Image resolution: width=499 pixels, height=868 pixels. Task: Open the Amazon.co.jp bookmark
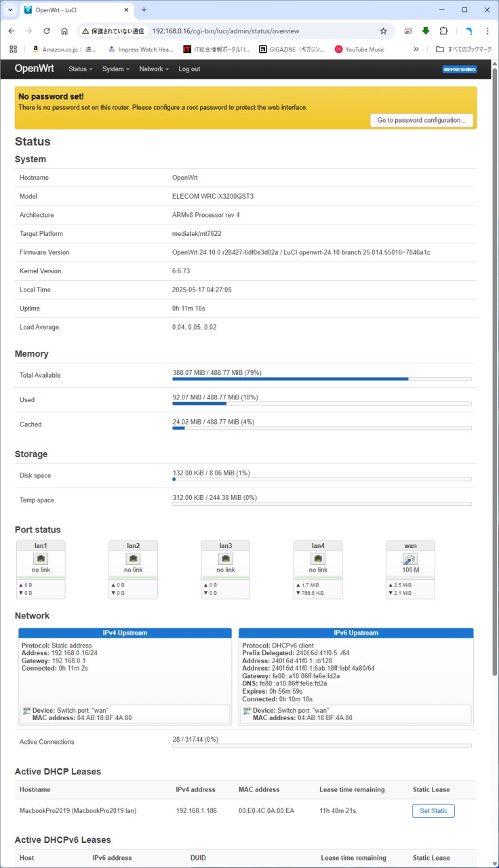coord(64,50)
